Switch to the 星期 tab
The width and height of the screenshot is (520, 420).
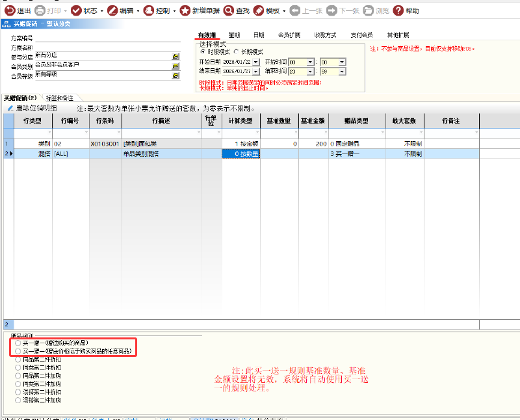[234, 35]
